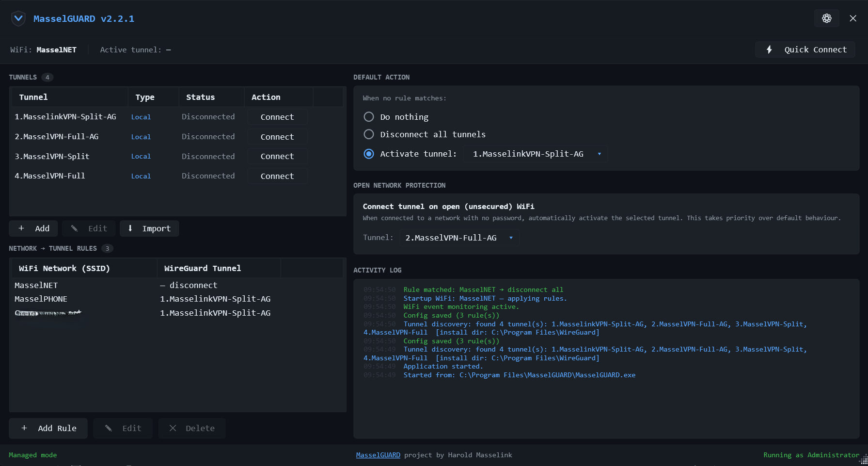Click the MasselGUARD logo chevron
The width and height of the screenshot is (868, 466).
tap(18, 18)
